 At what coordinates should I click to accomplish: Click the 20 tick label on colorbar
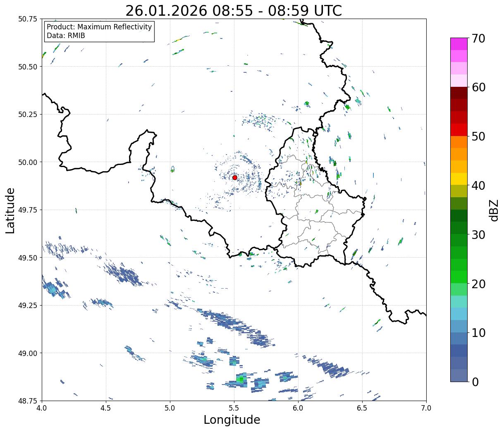point(478,284)
